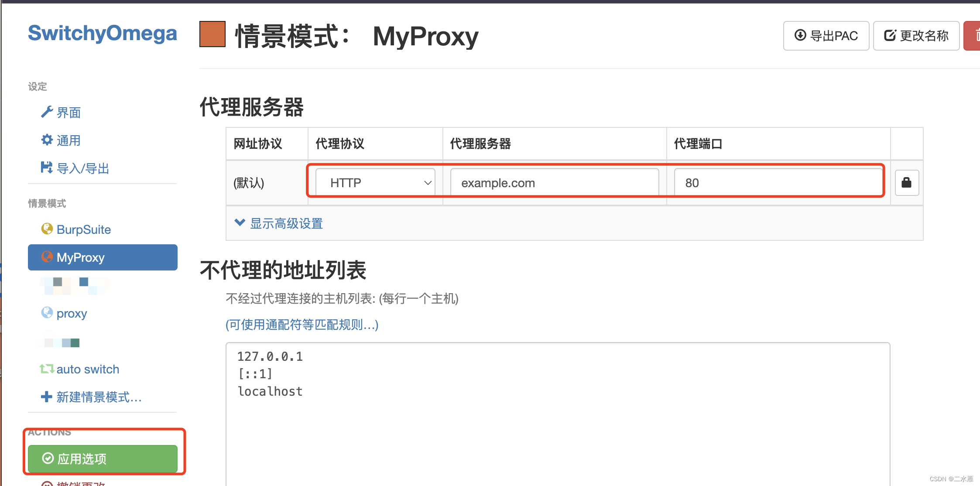The image size is (980, 486).
Task: Click the SwitchyOmega logo title
Action: [102, 33]
